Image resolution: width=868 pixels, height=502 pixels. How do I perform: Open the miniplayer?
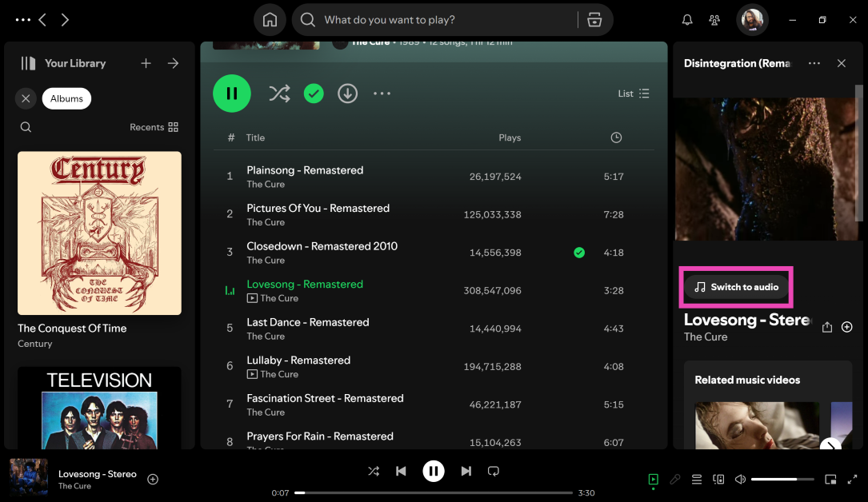pyautogui.click(x=830, y=480)
